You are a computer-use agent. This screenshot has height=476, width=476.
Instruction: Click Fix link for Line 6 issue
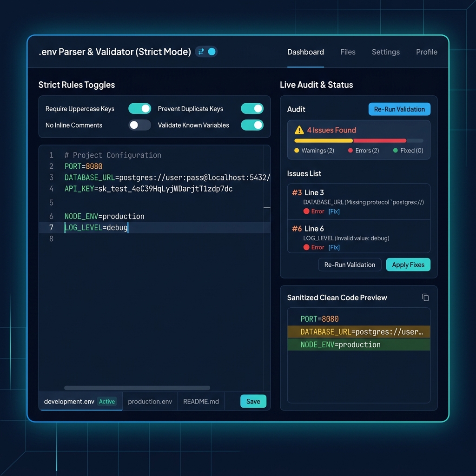point(334,247)
